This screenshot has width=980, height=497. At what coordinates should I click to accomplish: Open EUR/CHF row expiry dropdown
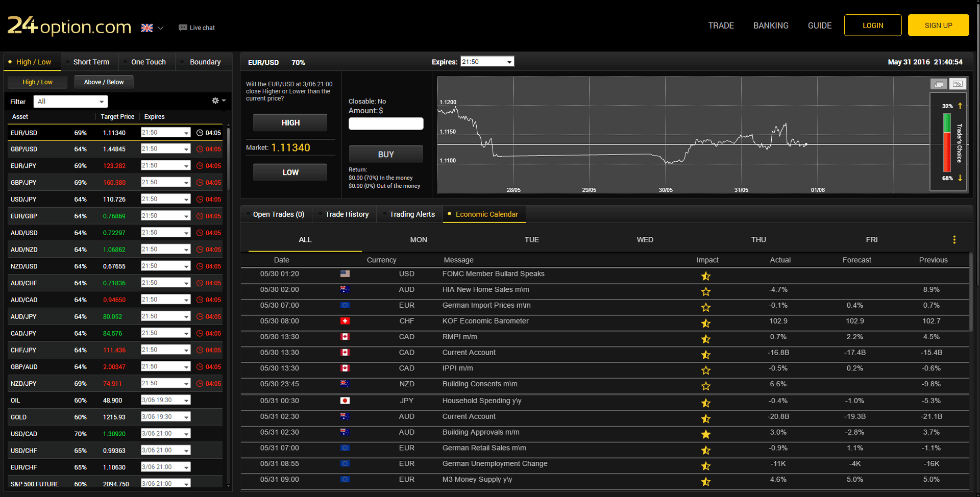click(165, 467)
